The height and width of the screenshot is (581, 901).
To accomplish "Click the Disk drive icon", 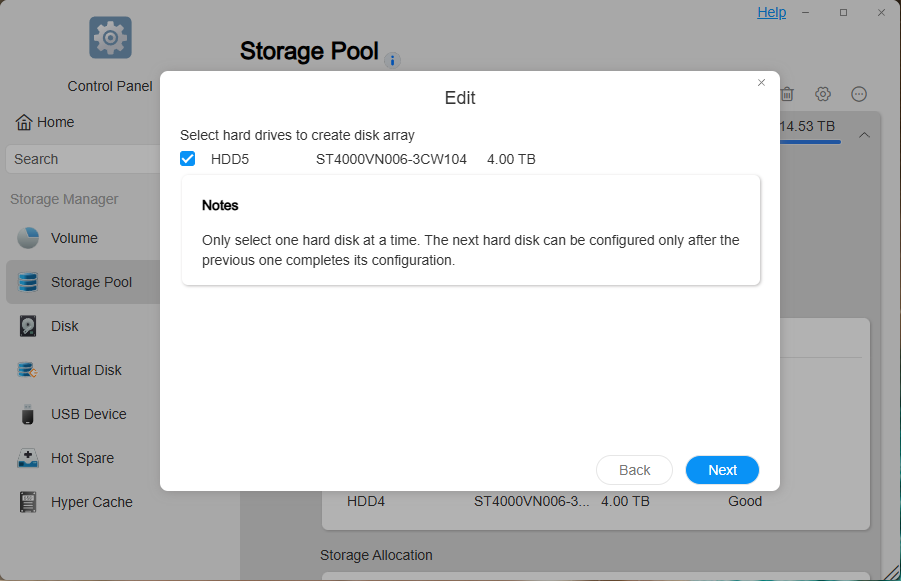I will [28, 326].
